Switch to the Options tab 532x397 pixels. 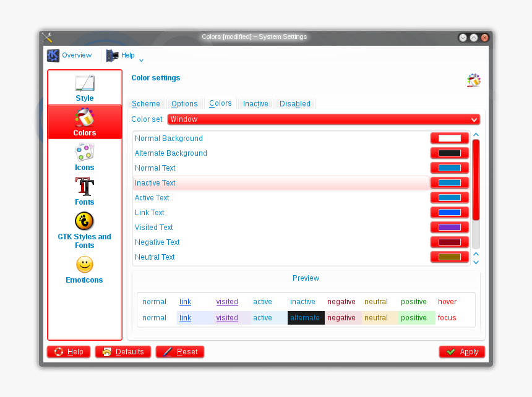click(x=184, y=104)
